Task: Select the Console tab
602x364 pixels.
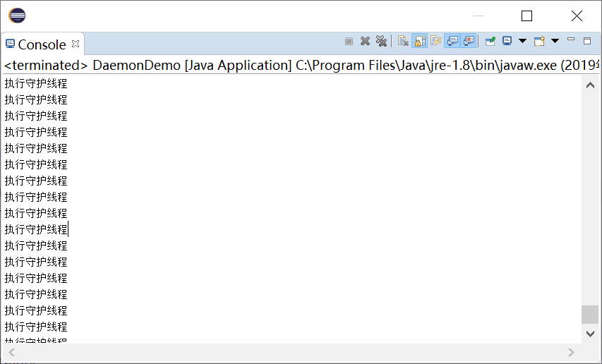Action: coord(42,44)
